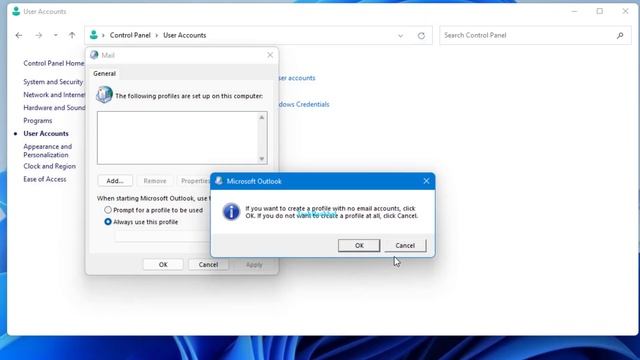Click the profiles list scroll down arrow
640x360 pixels.
[262, 159]
